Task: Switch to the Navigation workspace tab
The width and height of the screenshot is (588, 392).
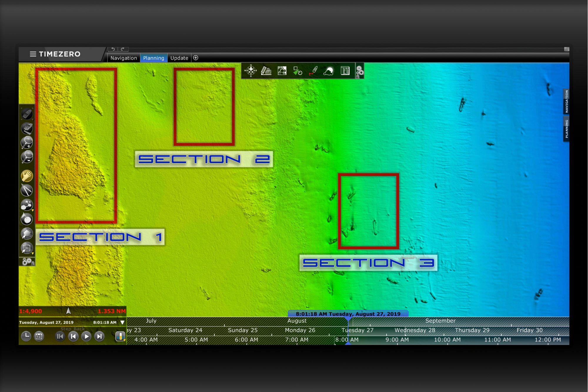Action: pos(123,58)
